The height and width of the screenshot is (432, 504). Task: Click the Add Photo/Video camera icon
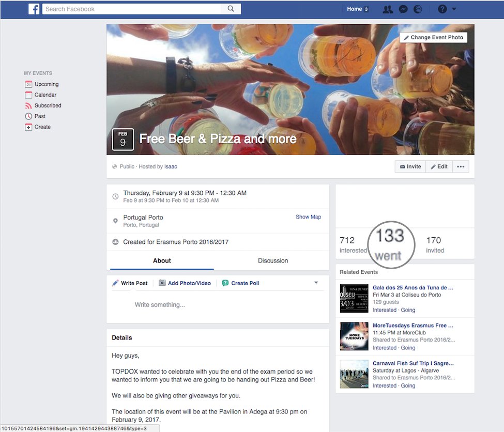point(162,283)
